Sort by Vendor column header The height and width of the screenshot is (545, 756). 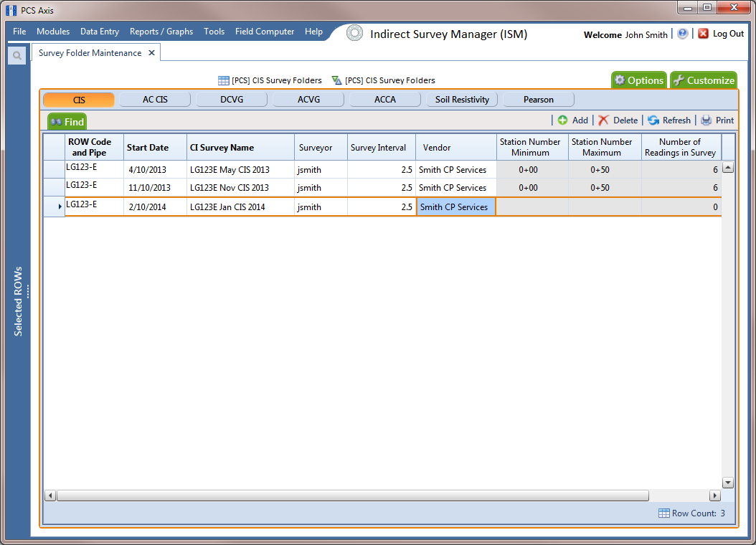[456, 147]
